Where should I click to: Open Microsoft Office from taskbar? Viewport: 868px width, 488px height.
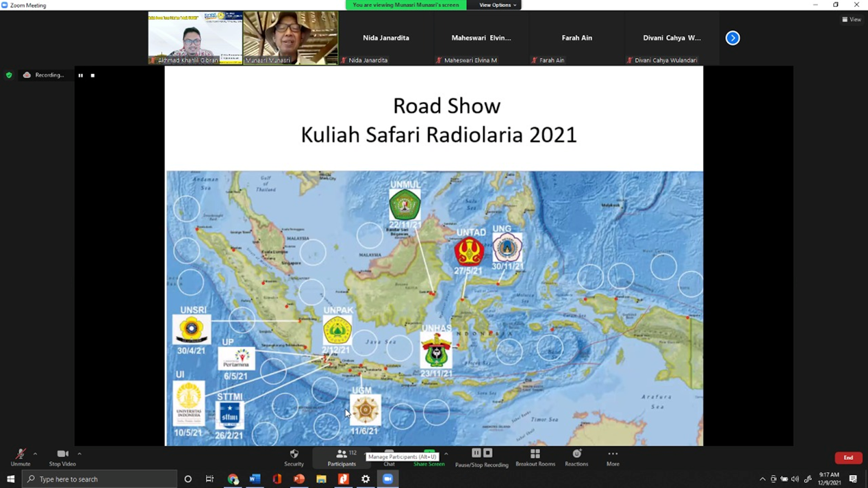pyautogui.click(x=277, y=479)
